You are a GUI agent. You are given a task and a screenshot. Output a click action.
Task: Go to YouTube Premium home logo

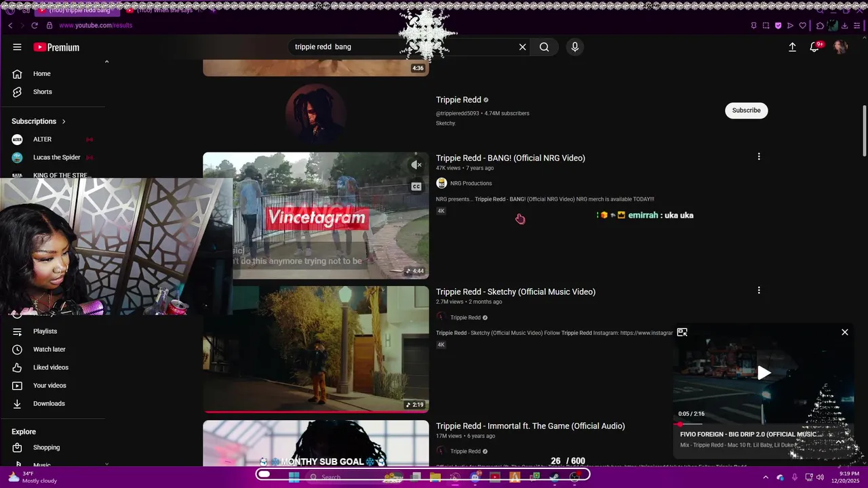click(56, 47)
